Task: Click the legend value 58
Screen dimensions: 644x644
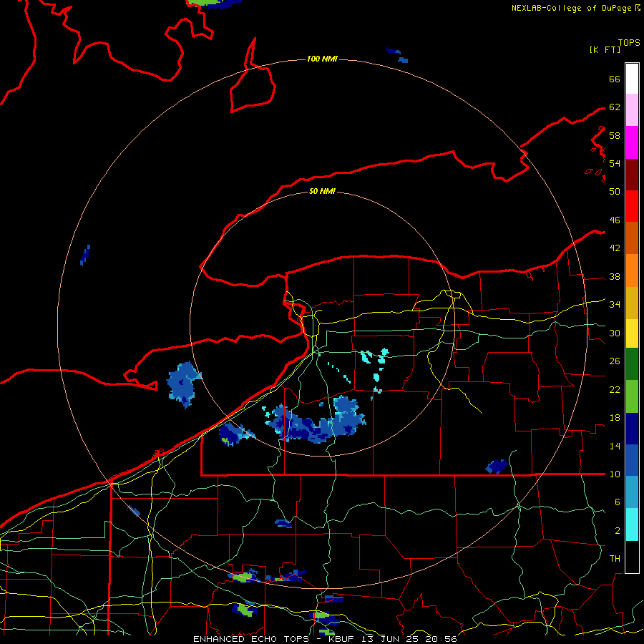Action: click(x=615, y=135)
